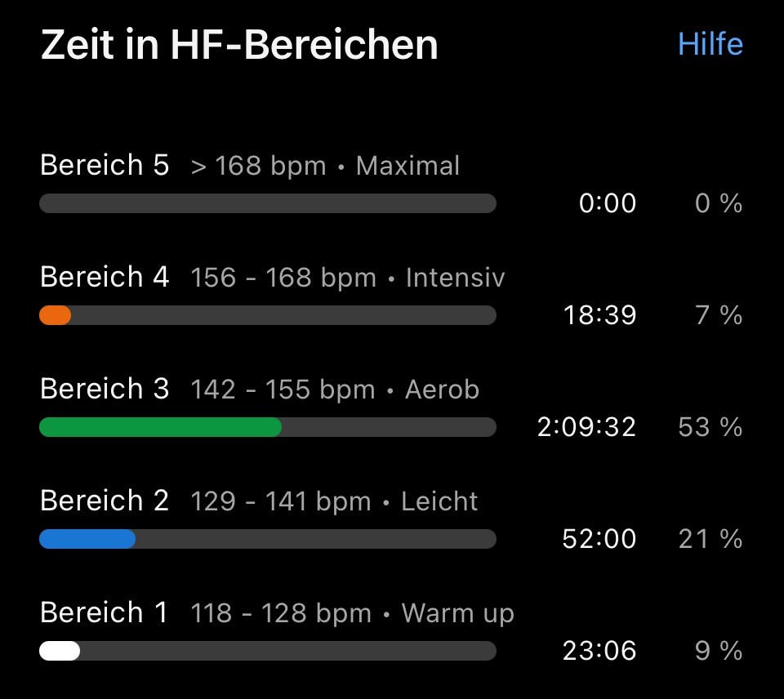Click the 2:09:32 time value
The height and width of the screenshot is (699, 784).
coord(586,427)
